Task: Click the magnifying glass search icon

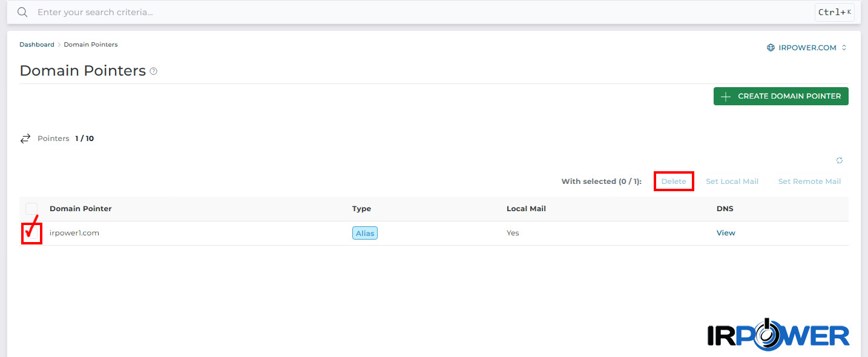Action: [x=22, y=12]
